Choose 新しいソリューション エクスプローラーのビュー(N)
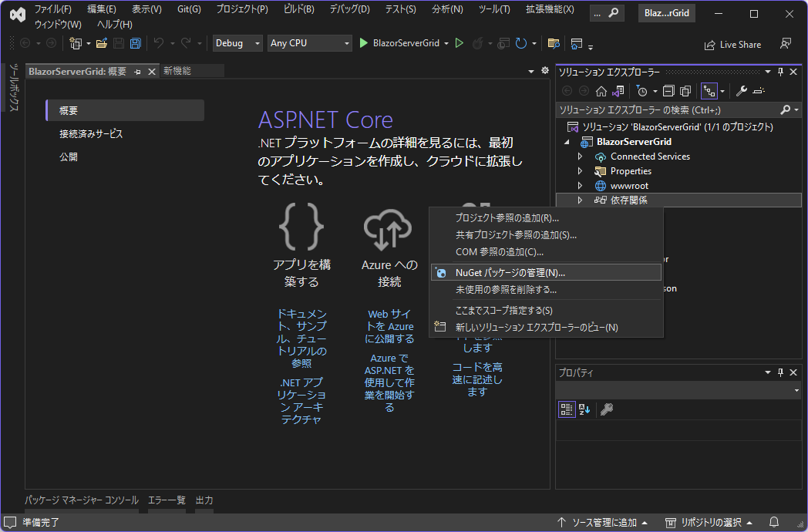 click(x=546, y=328)
